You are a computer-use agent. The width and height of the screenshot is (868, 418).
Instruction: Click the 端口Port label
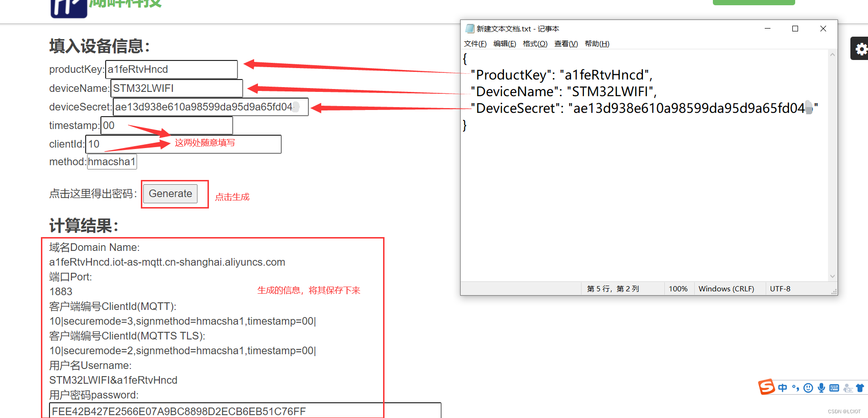(x=70, y=277)
